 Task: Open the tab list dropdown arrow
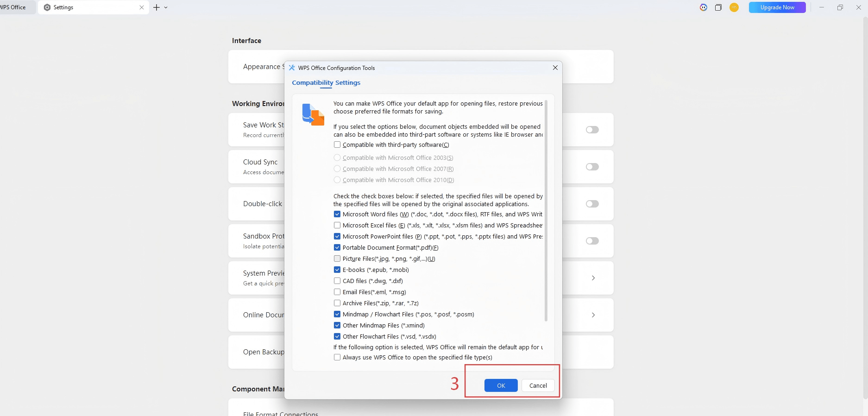[x=166, y=7]
